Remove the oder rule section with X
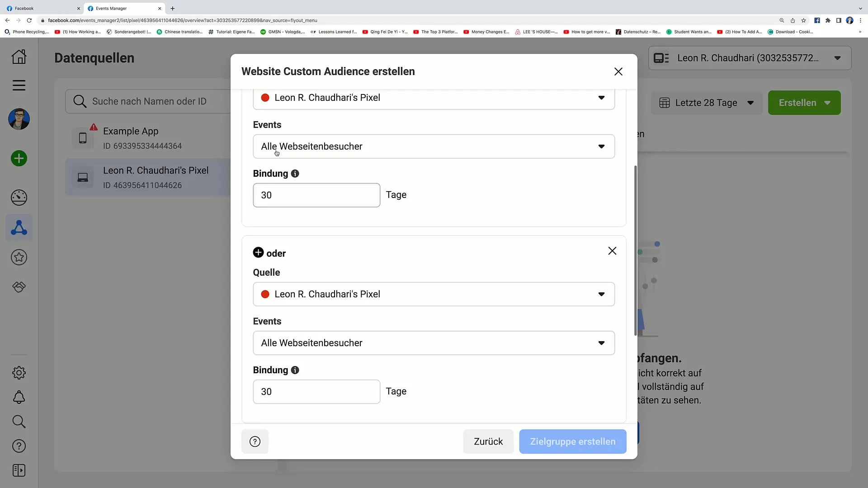The image size is (868, 488). pos(612,251)
